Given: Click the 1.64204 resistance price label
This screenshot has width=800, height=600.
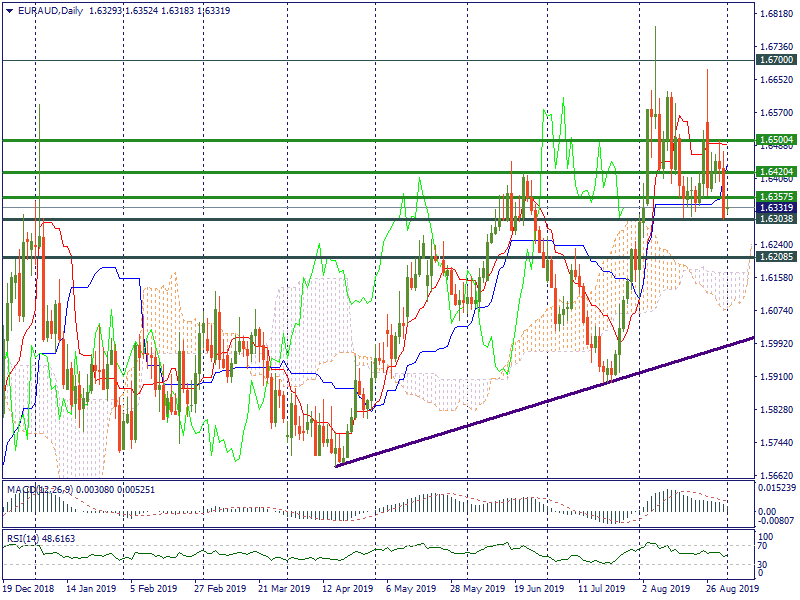Looking at the screenshot, I should click(x=776, y=172).
